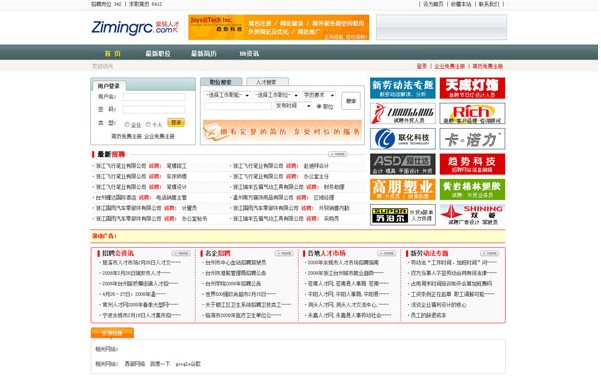Open the 高朋塑业 orange banner
This screenshot has height=380, width=601.
[402, 189]
